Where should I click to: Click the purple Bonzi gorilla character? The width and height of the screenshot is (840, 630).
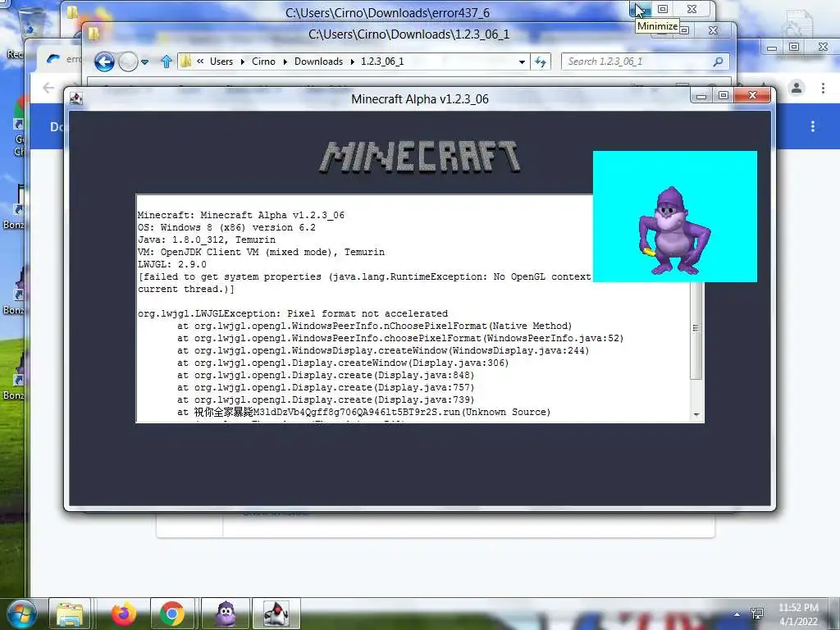(674, 231)
